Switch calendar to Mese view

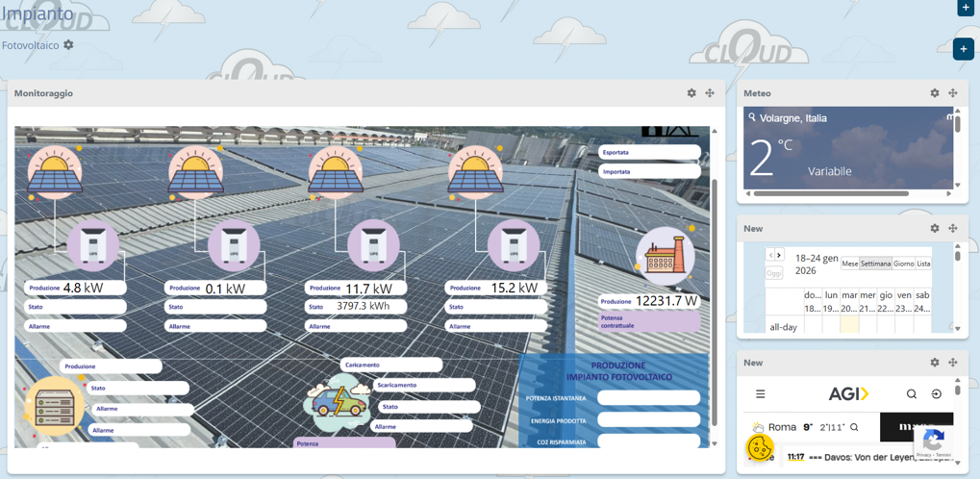tap(850, 264)
